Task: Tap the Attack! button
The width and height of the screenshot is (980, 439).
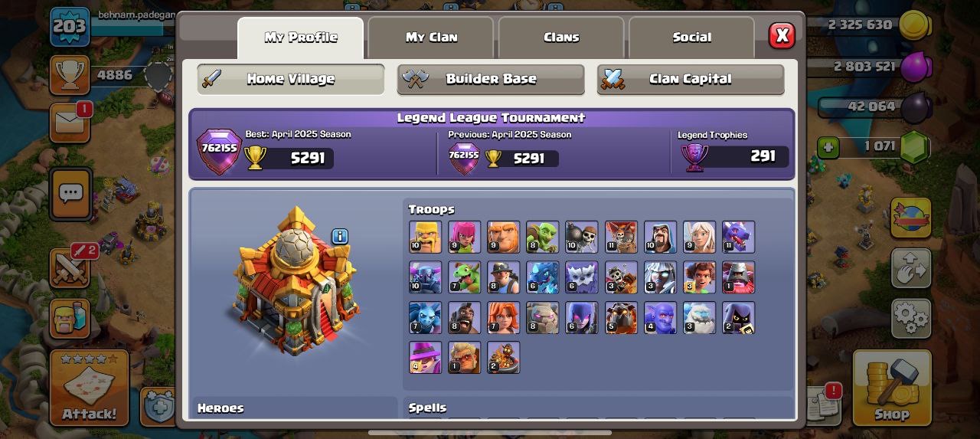Action: 90,388
